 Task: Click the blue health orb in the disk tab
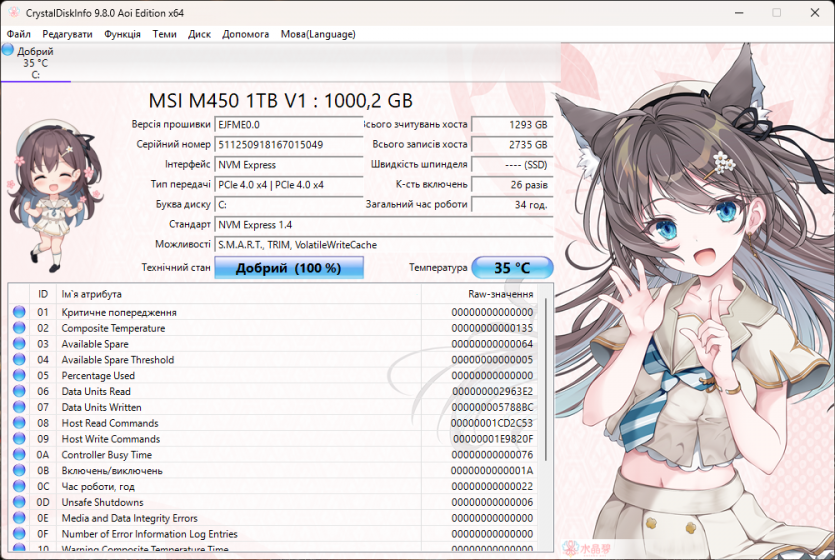tap(9, 50)
